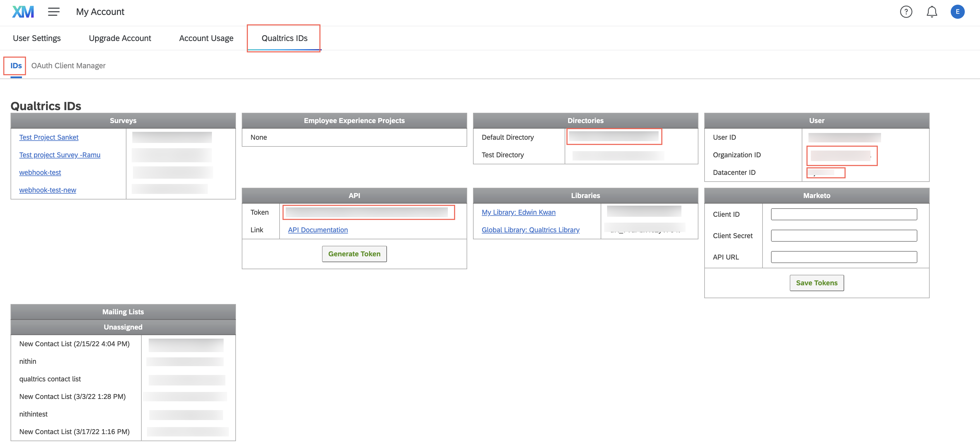Open Global Library: Qualtrics Library link
This screenshot has height=447, width=980.
tap(530, 230)
